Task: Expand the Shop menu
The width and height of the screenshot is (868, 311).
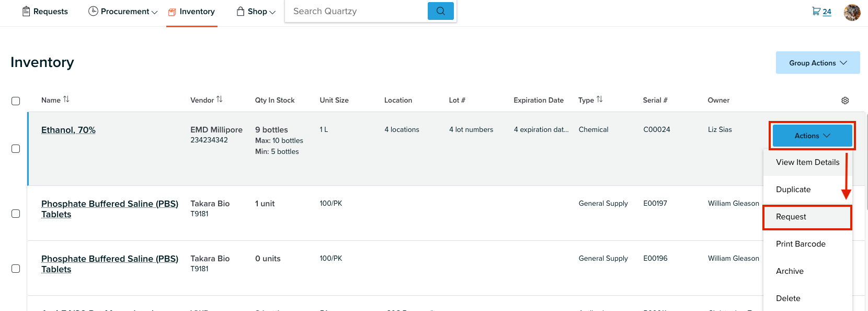Action: (256, 12)
